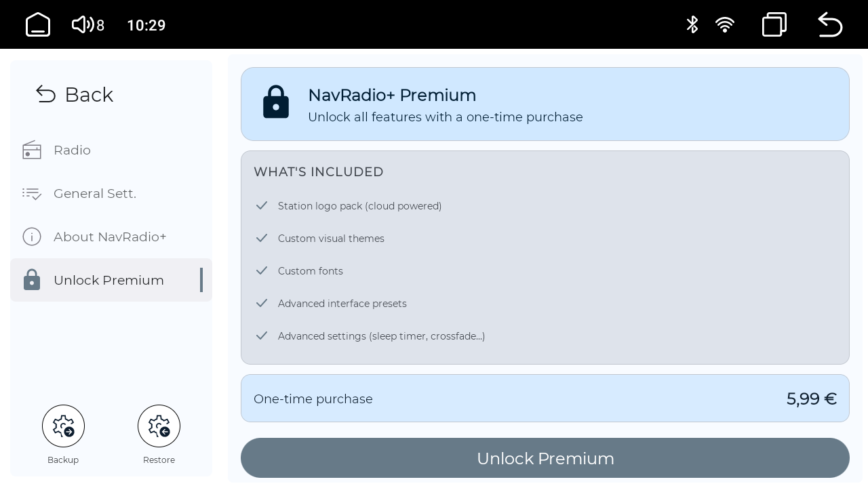Viewport: 868px width, 488px height.
Task: Open recent apps overview icon
Action: tap(774, 24)
